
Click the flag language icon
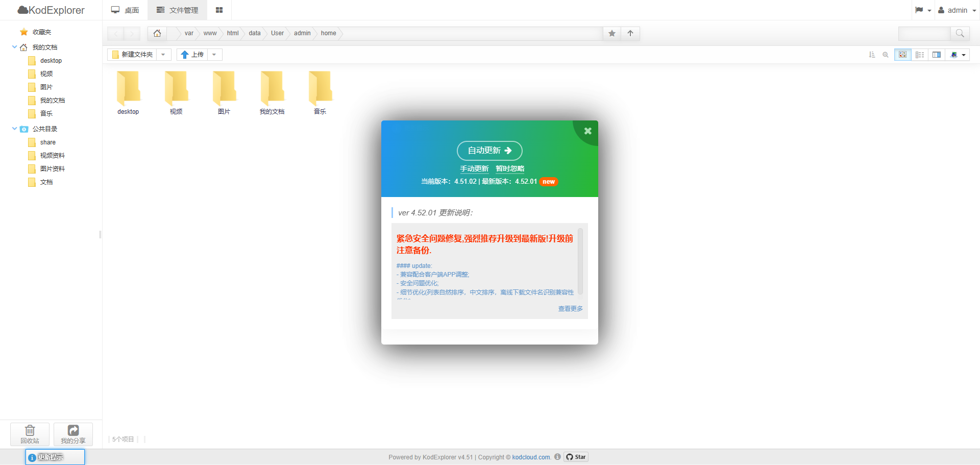(919, 10)
